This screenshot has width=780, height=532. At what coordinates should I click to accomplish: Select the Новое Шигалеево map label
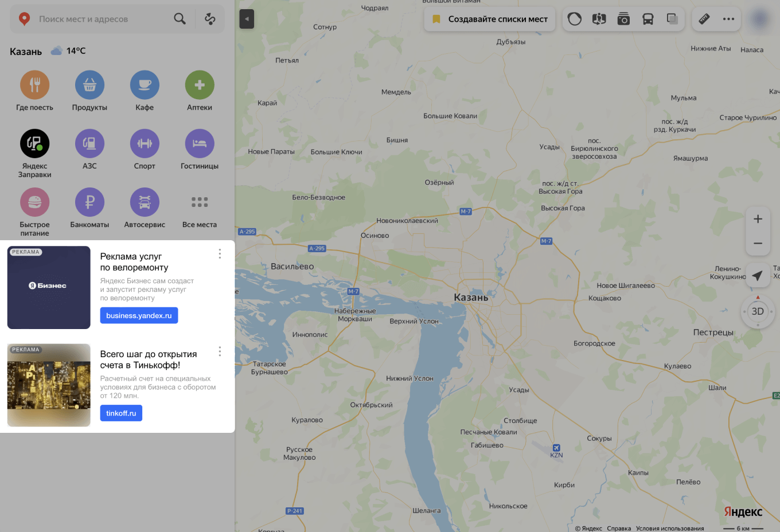626,285
